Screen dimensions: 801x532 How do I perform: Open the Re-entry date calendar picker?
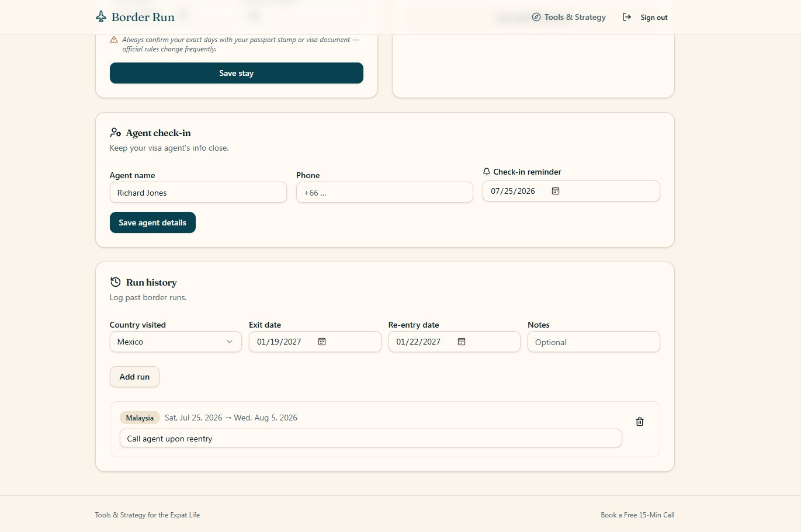(x=462, y=342)
